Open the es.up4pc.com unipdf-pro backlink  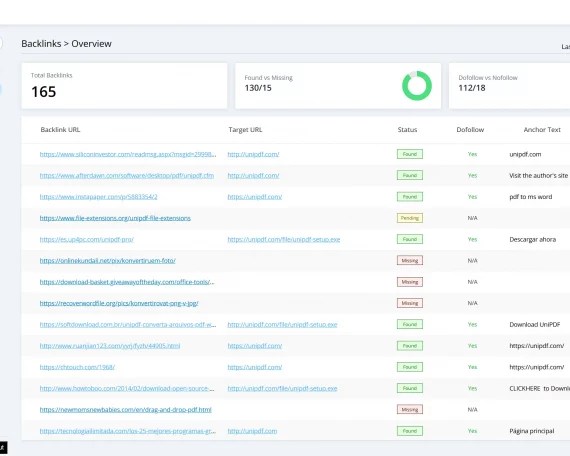pos(87,239)
